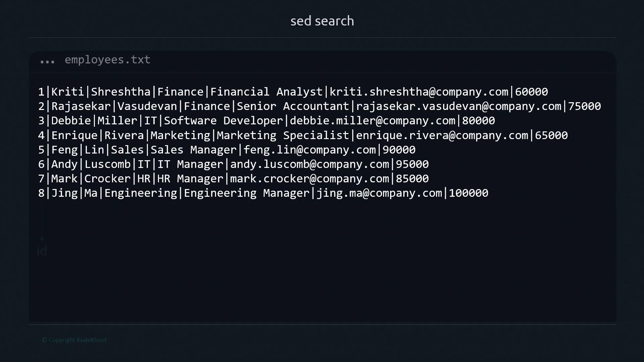This screenshot has height=362, width=644.
Task: Click the Copyright KodeKloud footer text
Action: click(x=74, y=340)
